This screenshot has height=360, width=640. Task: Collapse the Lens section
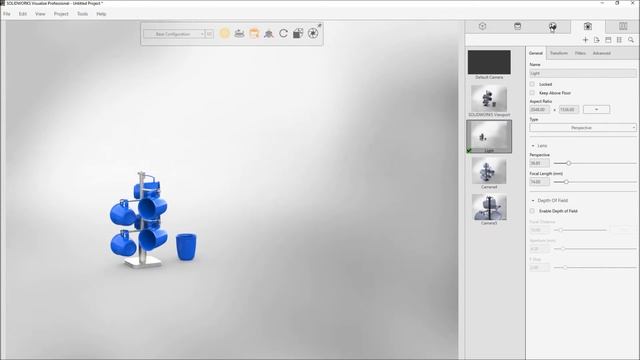click(533, 146)
